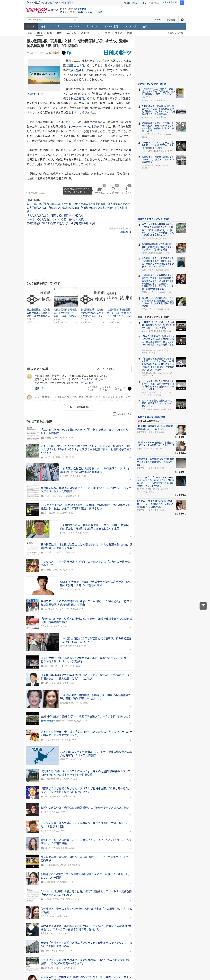210x980 pixels.
Task: Open the 61 comments bubble under headline
Action: (x=48, y=53)
